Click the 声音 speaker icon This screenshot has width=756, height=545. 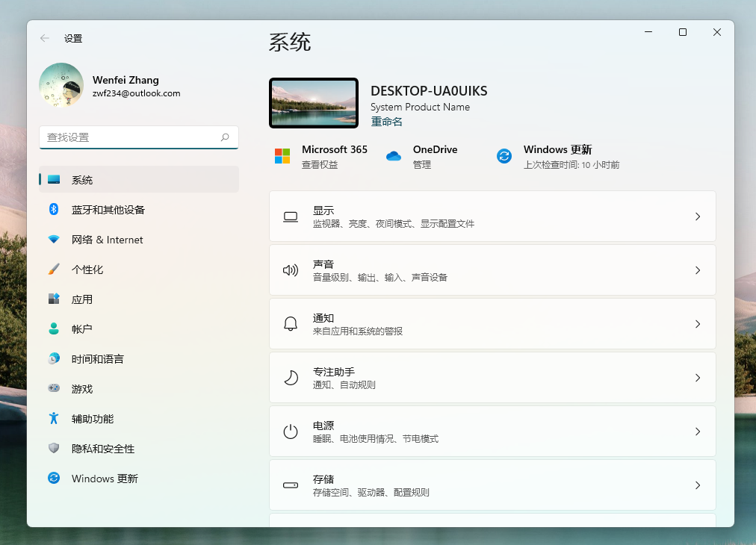tap(291, 270)
